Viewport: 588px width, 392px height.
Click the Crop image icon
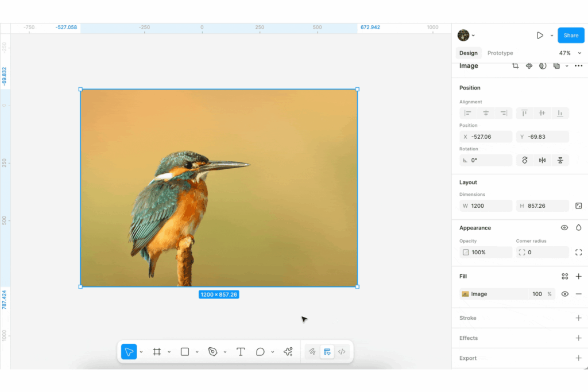pyautogui.click(x=515, y=66)
